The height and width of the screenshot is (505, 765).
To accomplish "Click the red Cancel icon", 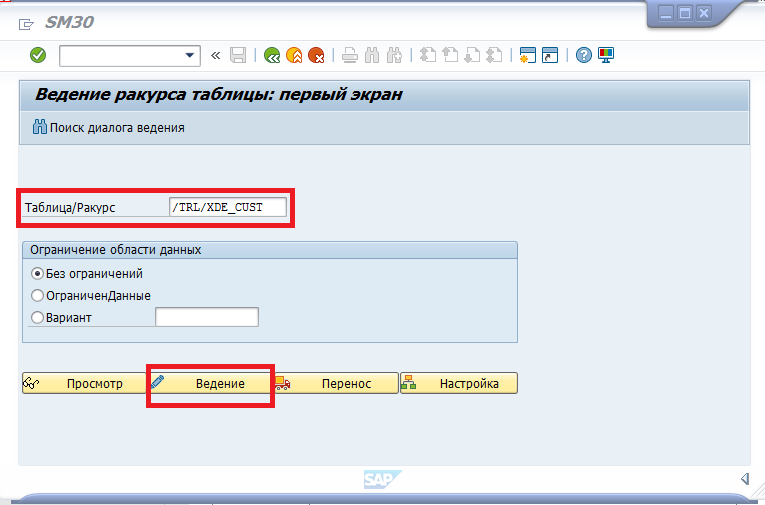I will click(x=316, y=55).
